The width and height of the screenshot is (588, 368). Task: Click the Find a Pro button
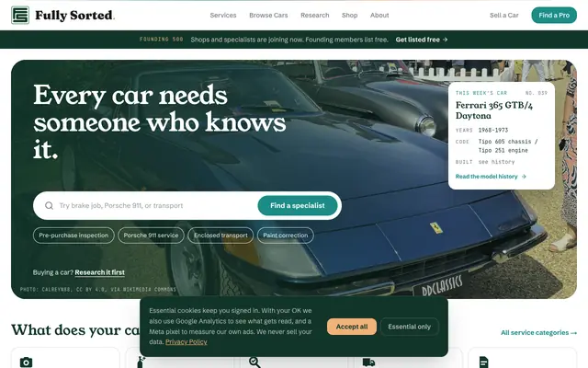(554, 15)
